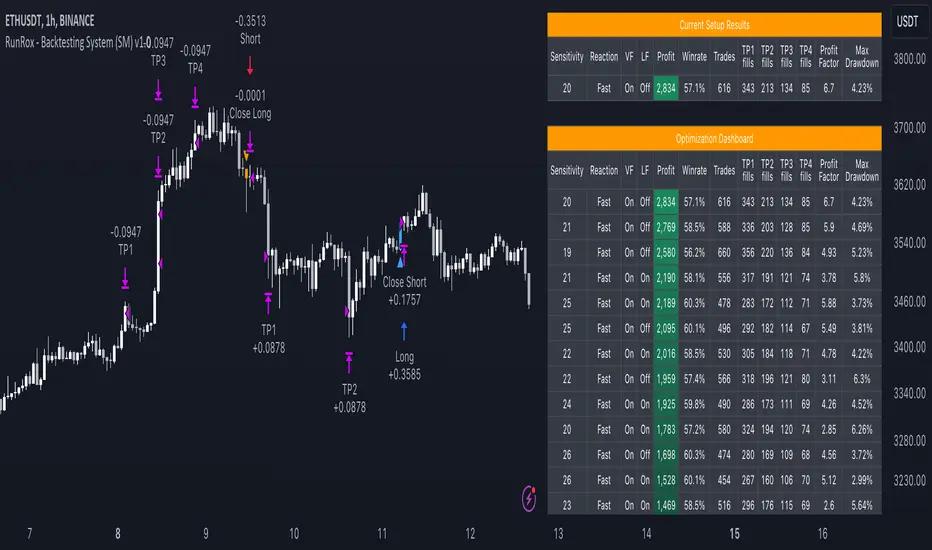
Task: Click Profit Factor column header in Optimization Dashboard
Action: (829, 170)
